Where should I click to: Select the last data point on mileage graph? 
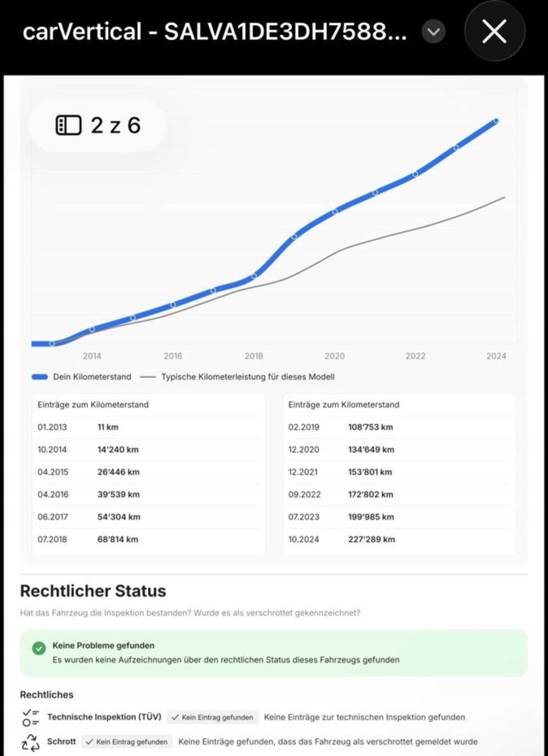coord(496,121)
